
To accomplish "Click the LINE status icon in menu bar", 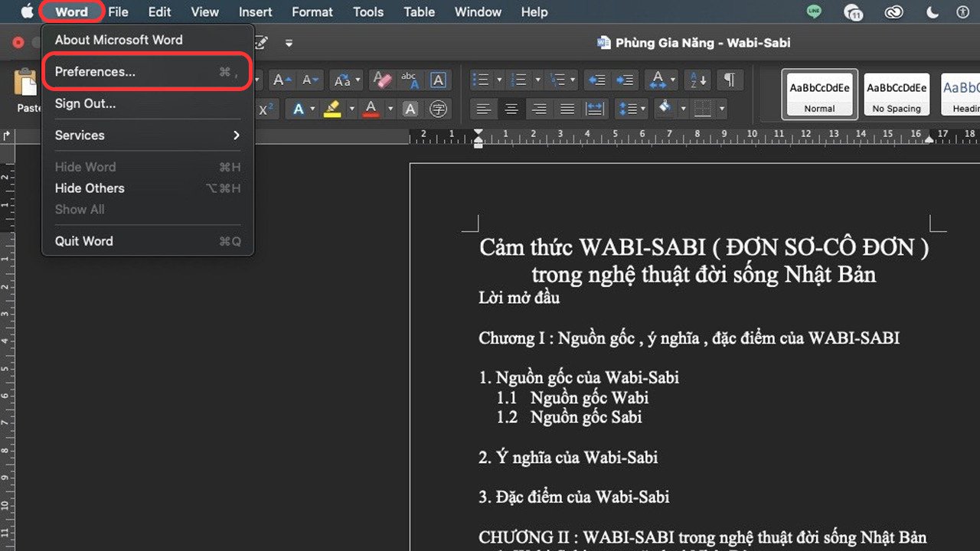I will pos(814,11).
